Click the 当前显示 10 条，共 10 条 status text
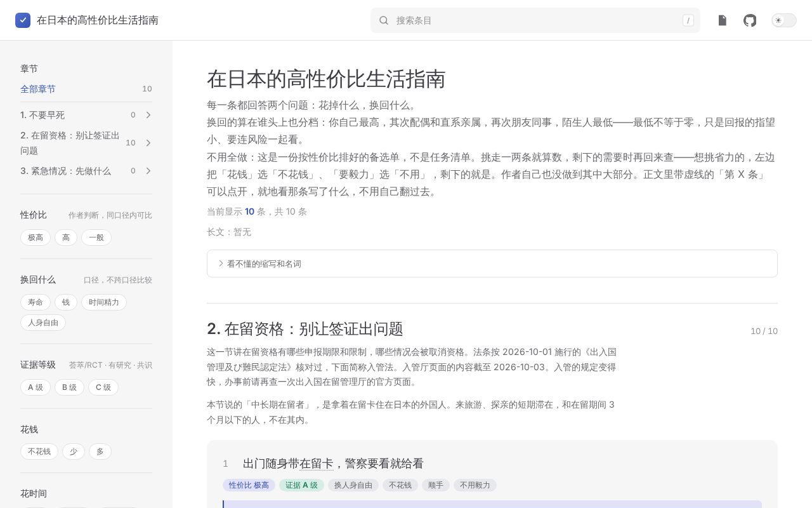This screenshot has height=508, width=812. pos(257,211)
